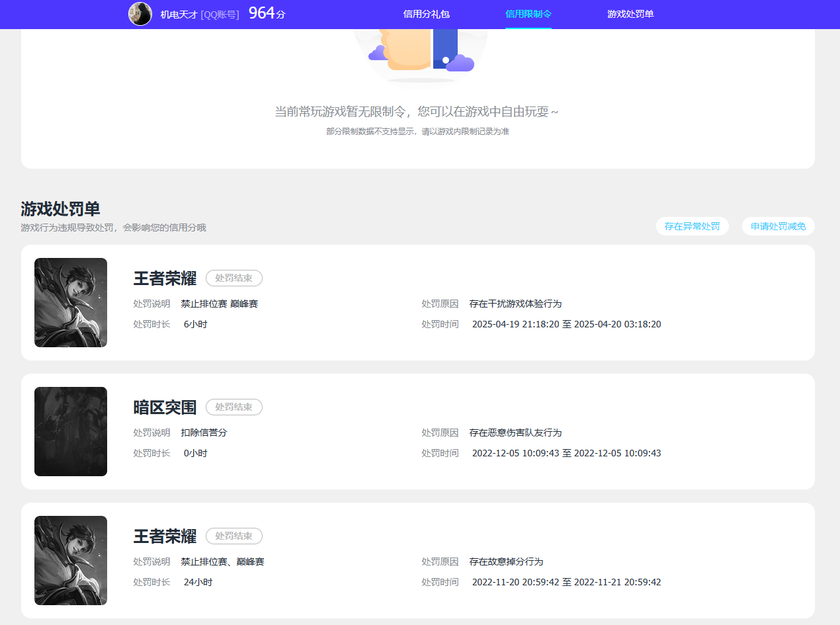Click the 游戏处罚单 section heading
This screenshot has width=840, height=625.
pyautogui.click(x=60, y=209)
